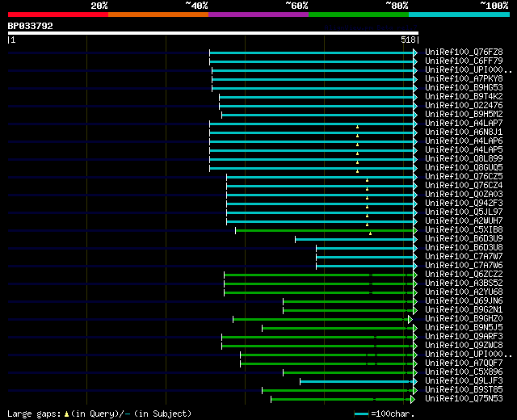
Task: Select hit UniRef100_A7PKY8 label
Action: [464, 79]
